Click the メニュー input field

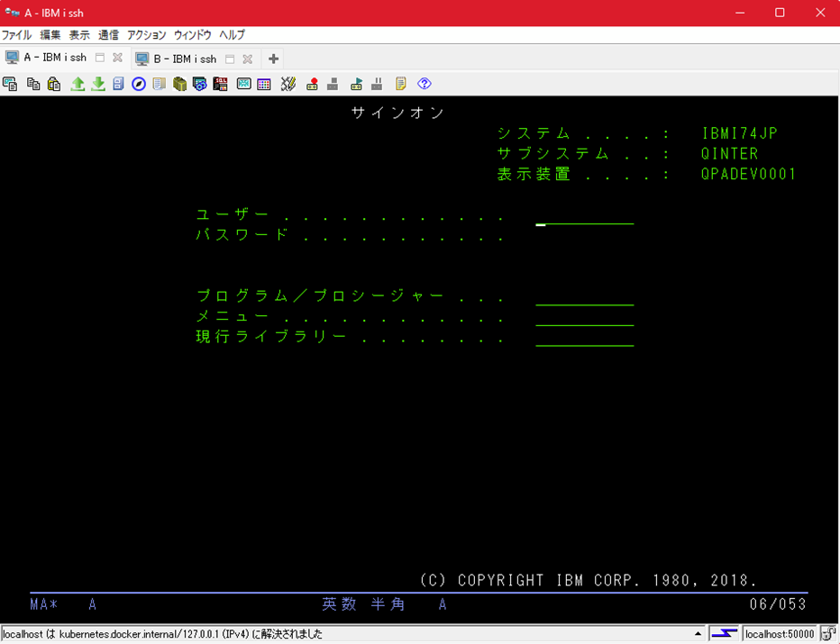point(584,319)
